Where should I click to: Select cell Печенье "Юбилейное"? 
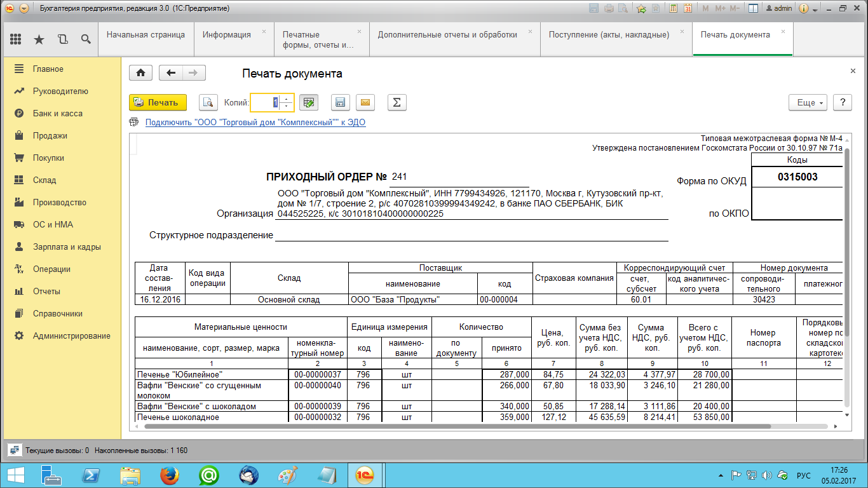coord(212,374)
